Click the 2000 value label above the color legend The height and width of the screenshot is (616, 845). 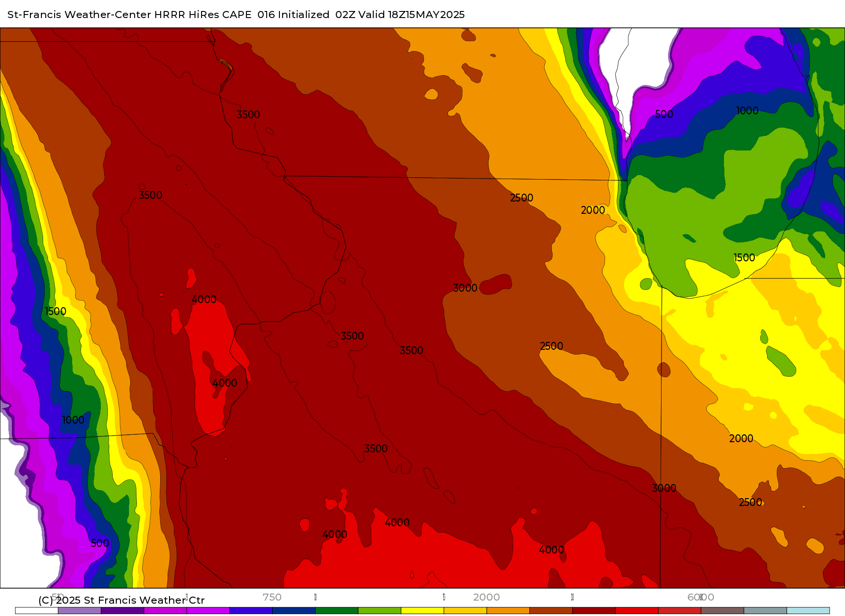pyautogui.click(x=486, y=597)
